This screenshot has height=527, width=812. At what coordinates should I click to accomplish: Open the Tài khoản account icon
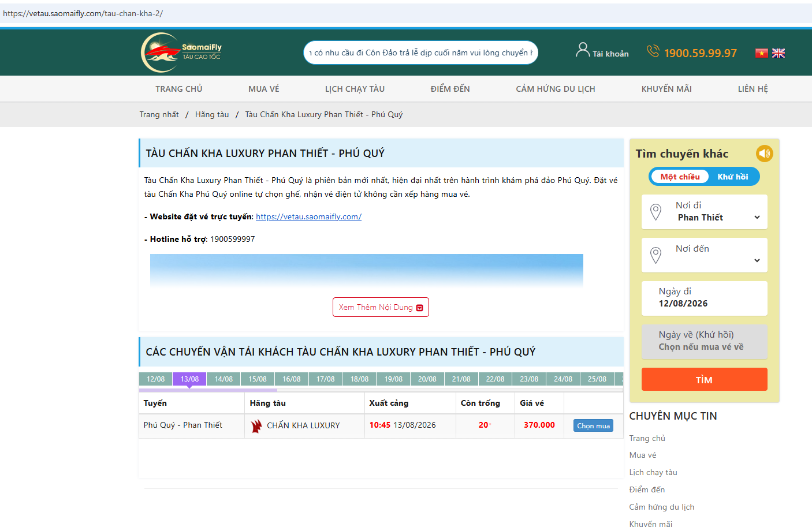(583, 50)
